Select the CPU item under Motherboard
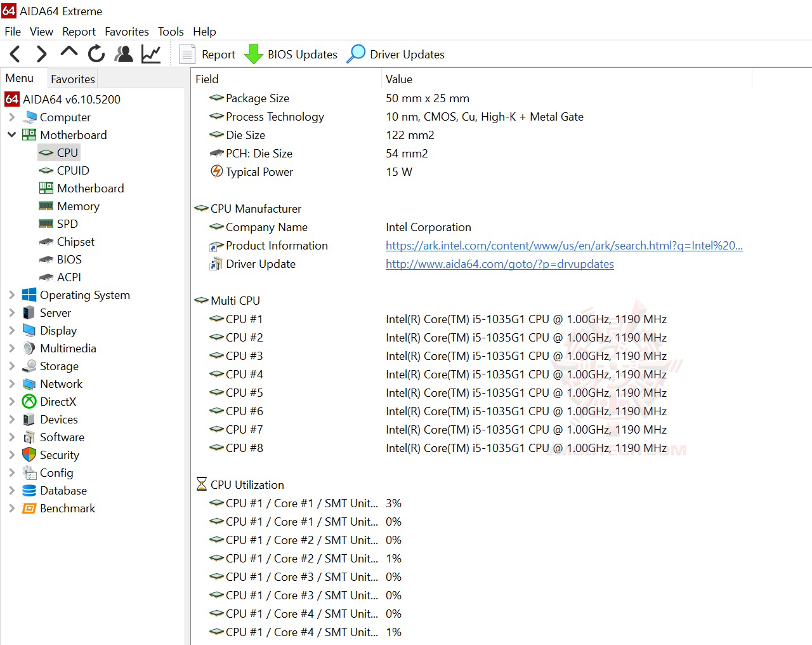 (67, 152)
